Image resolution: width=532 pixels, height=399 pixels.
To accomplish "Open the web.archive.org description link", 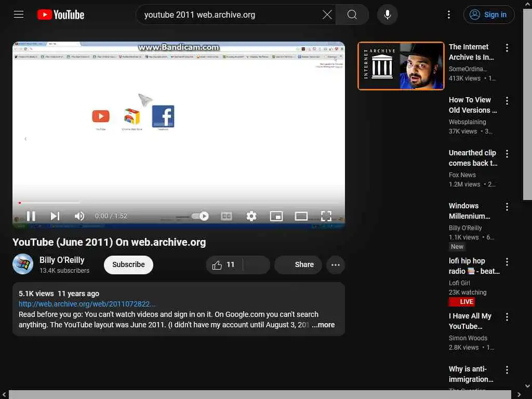I will click(87, 304).
